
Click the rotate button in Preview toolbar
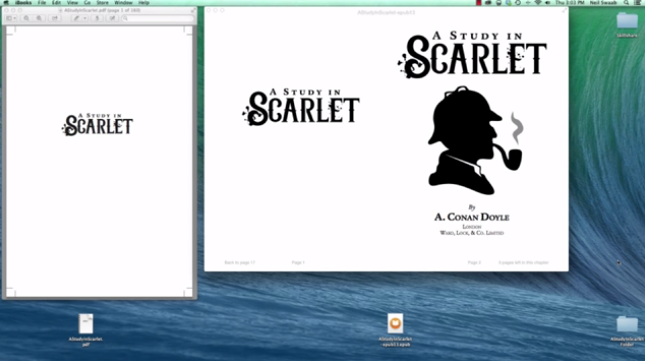point(97,18)
